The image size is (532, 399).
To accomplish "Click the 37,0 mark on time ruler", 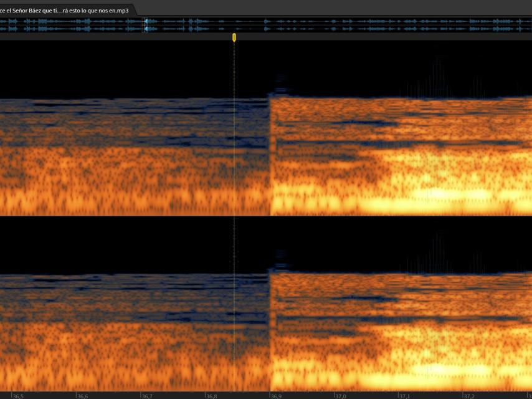I will pyautogui.click(x=340, y=396).
